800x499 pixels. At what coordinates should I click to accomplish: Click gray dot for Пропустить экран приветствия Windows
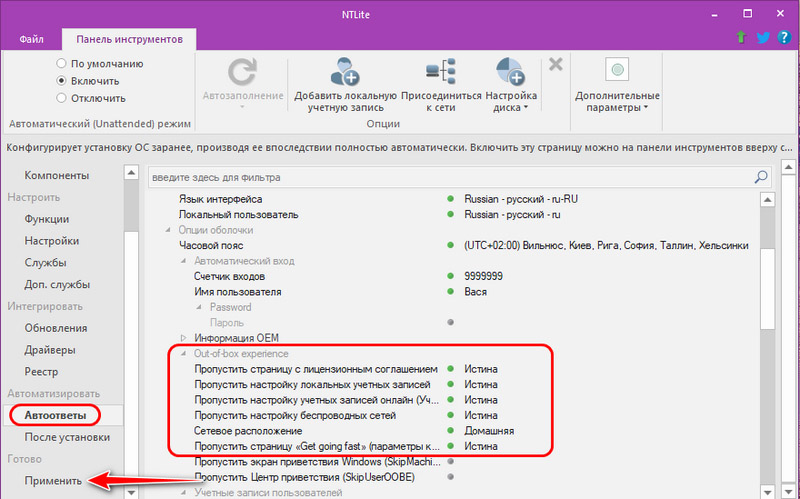451,462
